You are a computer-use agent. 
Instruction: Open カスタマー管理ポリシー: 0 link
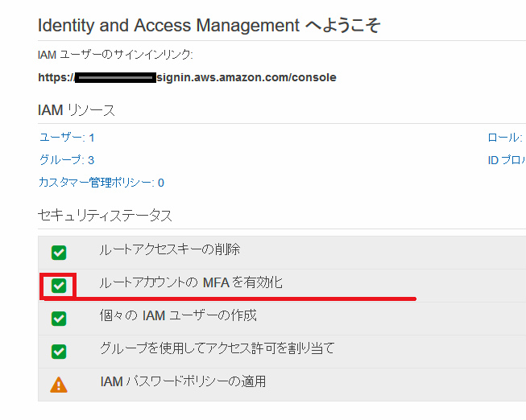pos(101,183)
